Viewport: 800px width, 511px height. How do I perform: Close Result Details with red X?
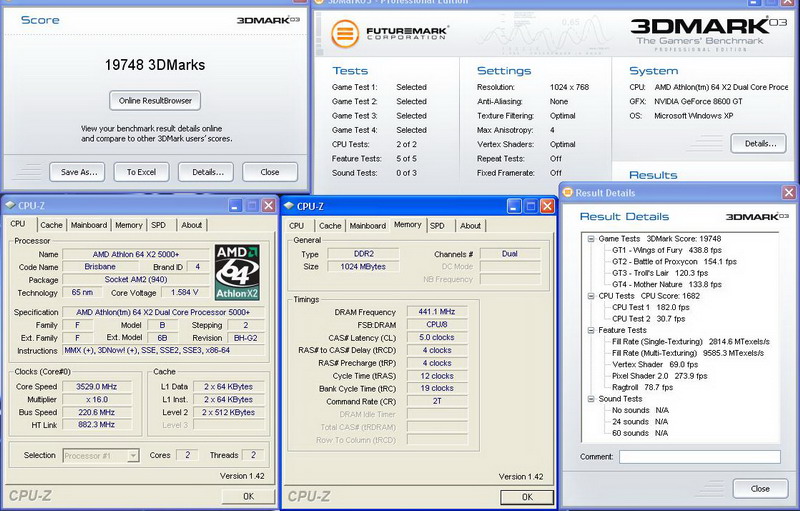[x=789, y=192]
